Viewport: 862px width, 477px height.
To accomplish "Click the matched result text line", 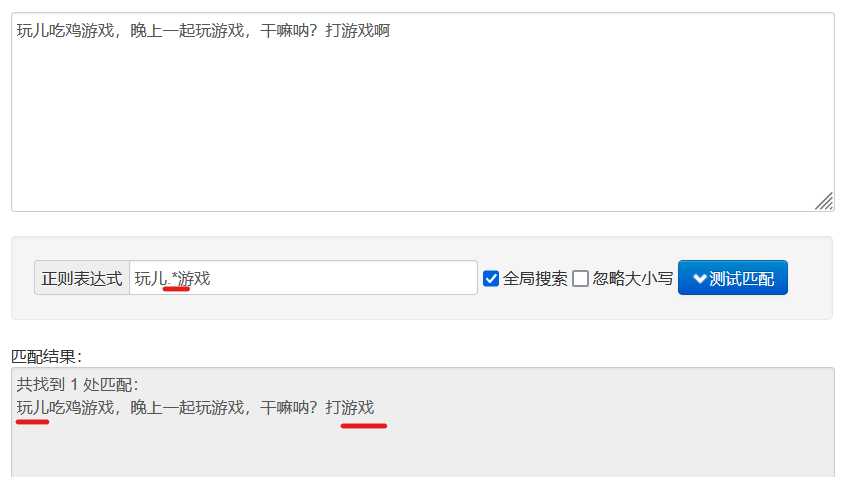I will (195, 408).
